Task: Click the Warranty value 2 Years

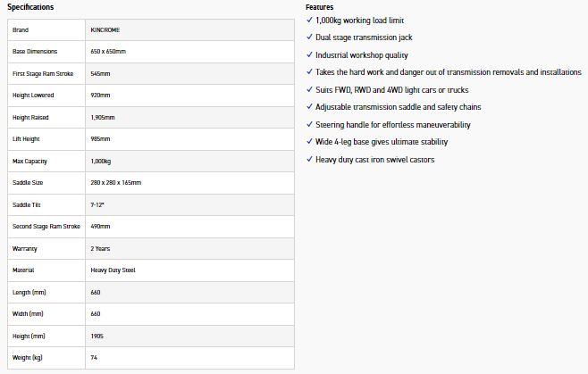Action: [100, 248]
